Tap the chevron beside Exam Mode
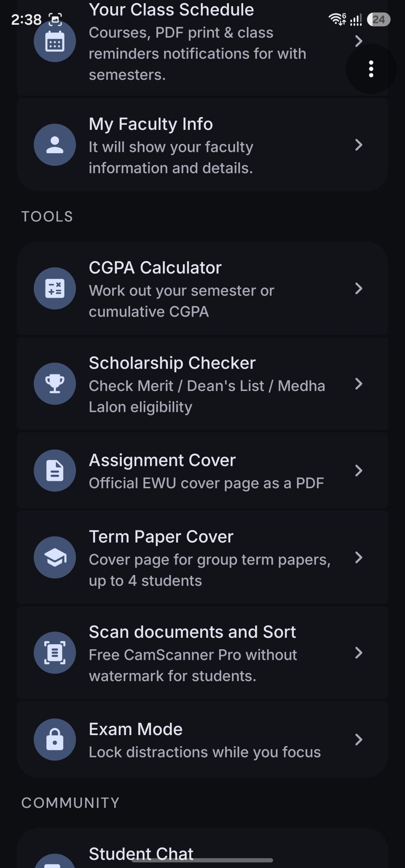 click(359, 739)
